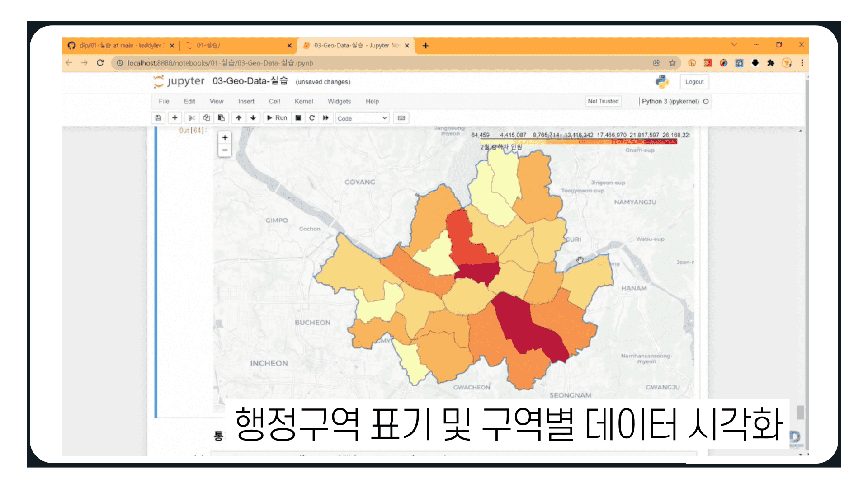Run the current cell
868x488 pixels.
(x=277, y=118)
